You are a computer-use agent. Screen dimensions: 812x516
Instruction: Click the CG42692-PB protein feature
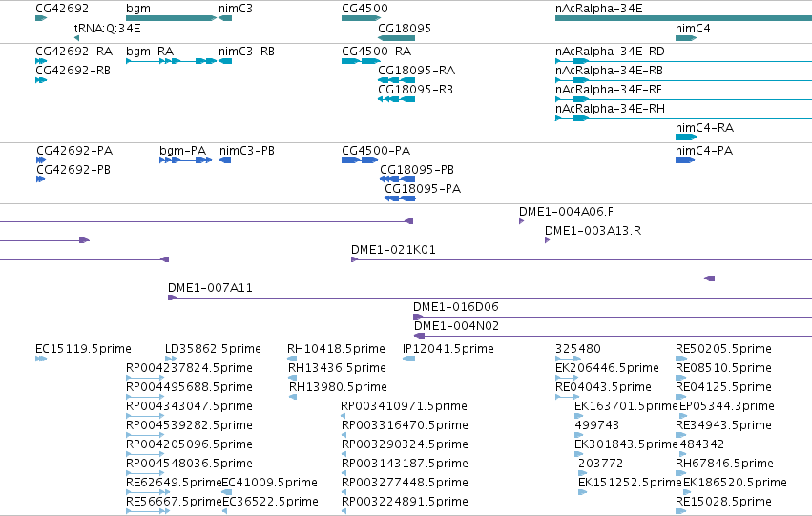[x=41, y=179]
